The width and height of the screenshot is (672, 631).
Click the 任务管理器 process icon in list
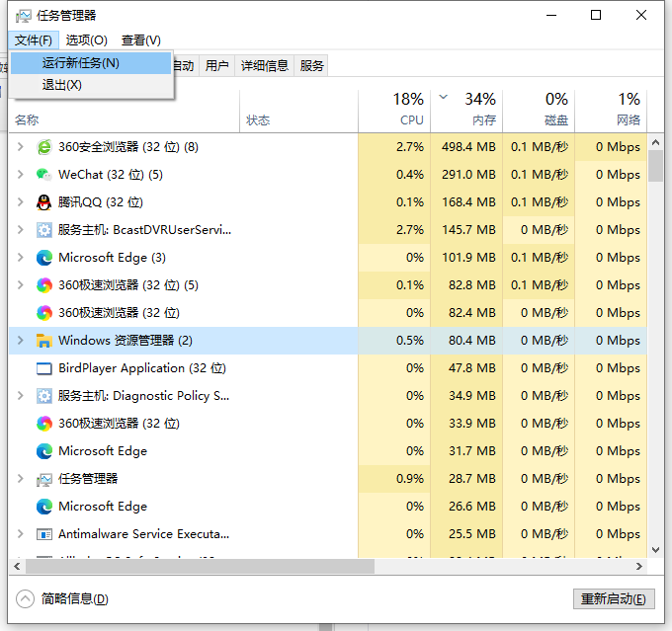click(44, 479)
